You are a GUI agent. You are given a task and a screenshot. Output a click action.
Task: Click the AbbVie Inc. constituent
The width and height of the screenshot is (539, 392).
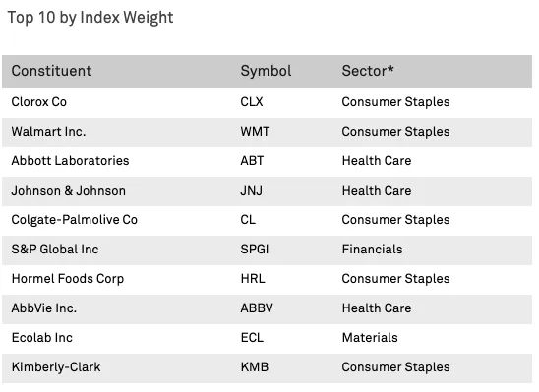coord(44,308)
